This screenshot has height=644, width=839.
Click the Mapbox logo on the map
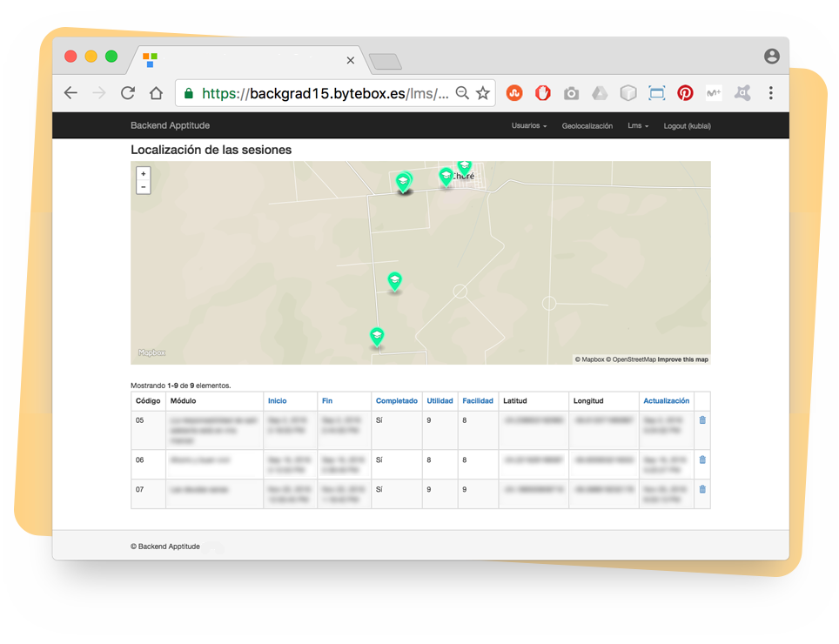point(152,352)
